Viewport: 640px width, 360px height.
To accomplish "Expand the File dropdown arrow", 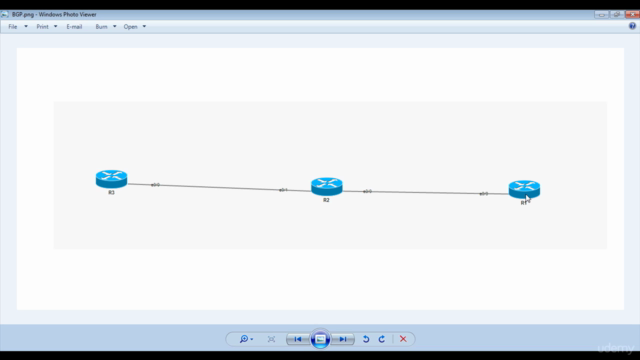I will [26, 27].
